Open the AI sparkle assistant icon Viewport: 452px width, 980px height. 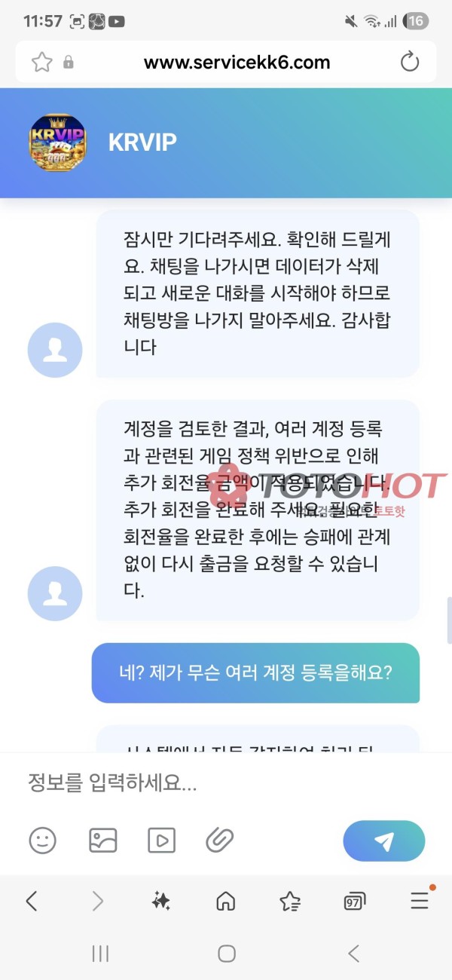[x=160, y=900]
